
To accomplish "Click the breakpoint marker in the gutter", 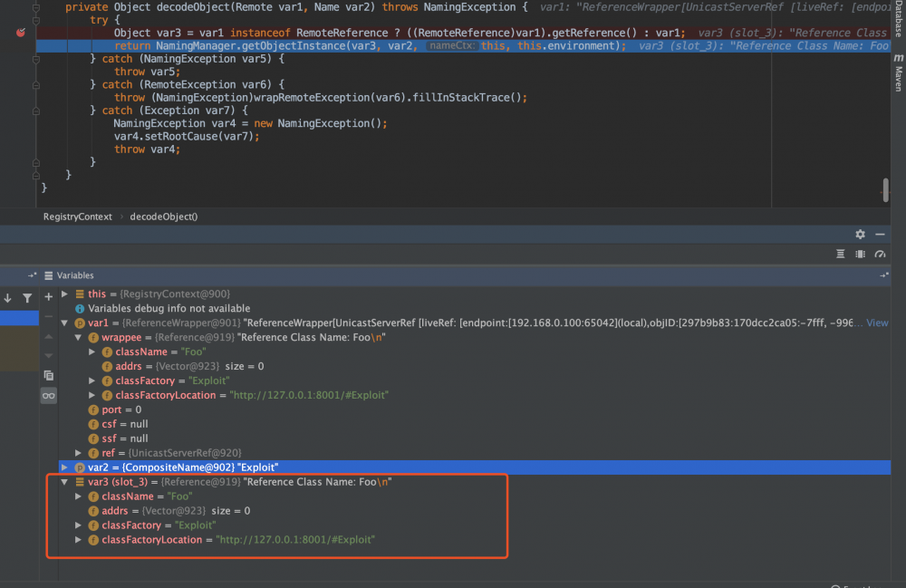I will click(21, 33).
